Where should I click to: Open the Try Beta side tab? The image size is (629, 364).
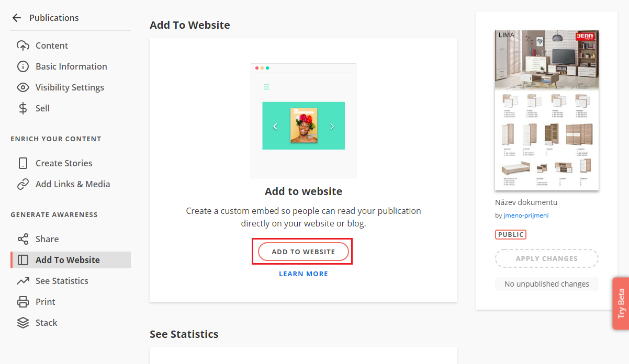(x=621, y=303)
